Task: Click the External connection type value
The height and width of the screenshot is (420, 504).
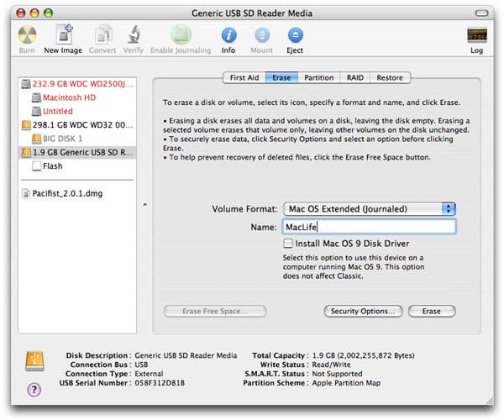Action: [149, 374]
